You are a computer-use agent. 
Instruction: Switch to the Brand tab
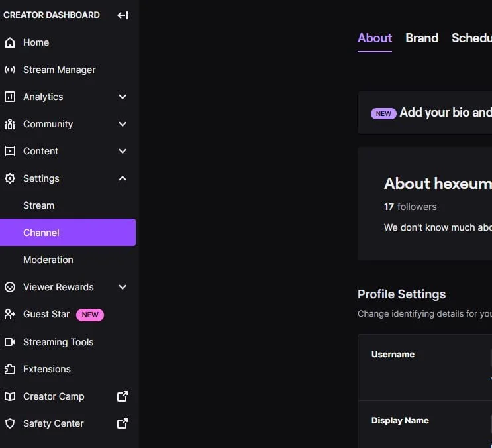422,38
